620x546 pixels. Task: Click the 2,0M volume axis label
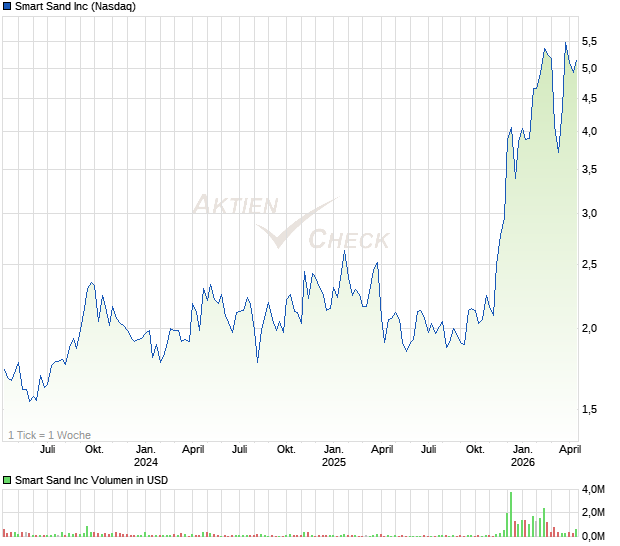tap(593, 512)
